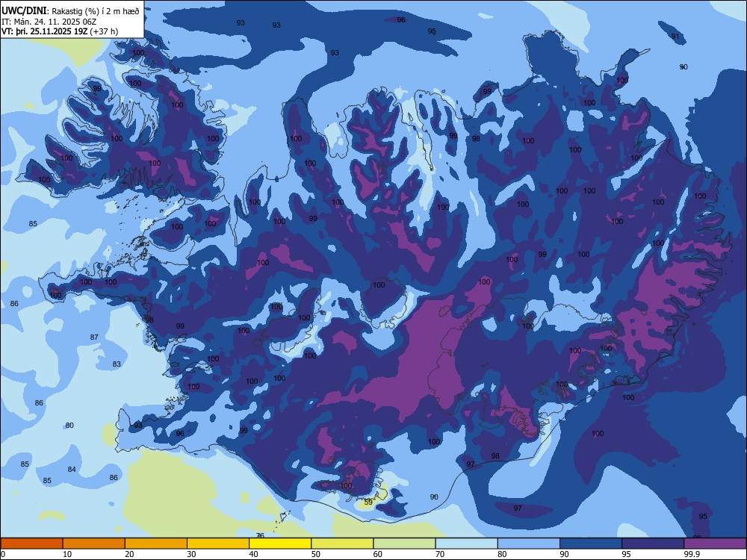Click the map value 80 in the southwest sea
This screenshot has width=747, height=560.
click(69, 426)
